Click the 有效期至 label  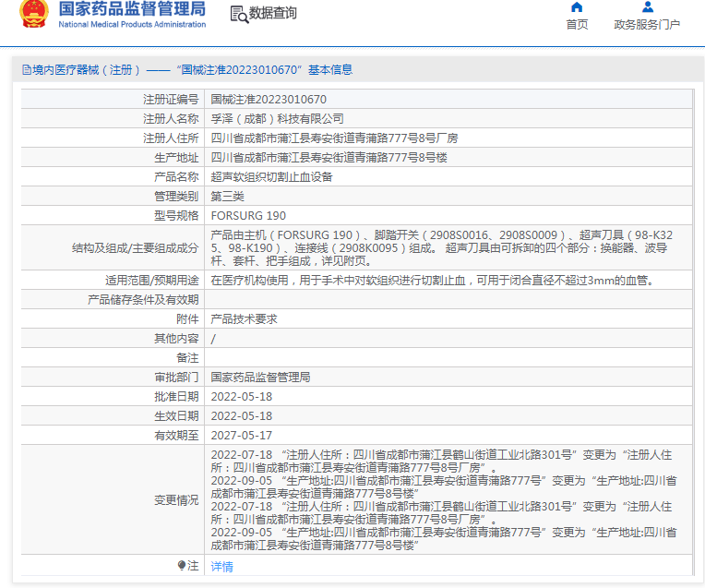(176, 435)
